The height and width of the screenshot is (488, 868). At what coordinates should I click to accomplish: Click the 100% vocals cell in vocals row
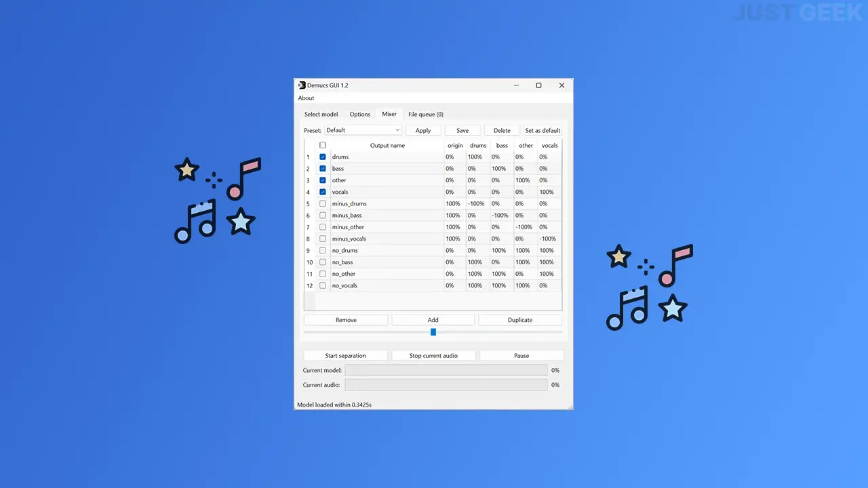549,192
